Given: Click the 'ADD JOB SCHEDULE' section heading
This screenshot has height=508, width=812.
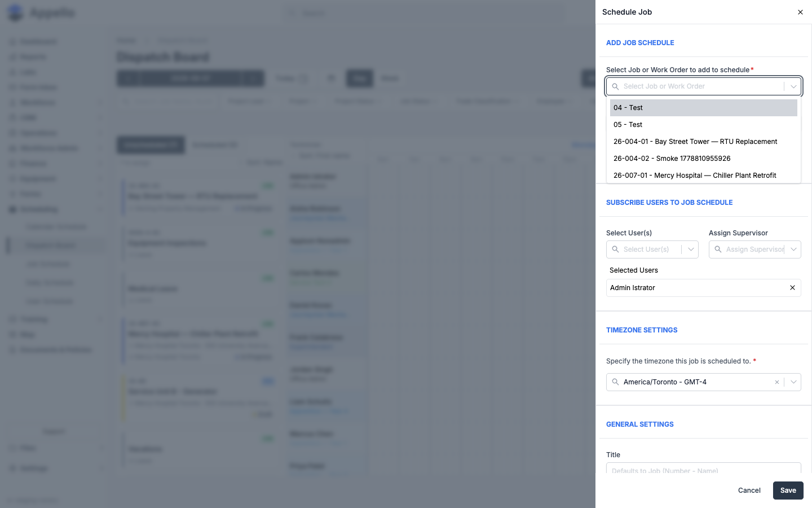Looking at the screenshot, I should coord(640,43).
